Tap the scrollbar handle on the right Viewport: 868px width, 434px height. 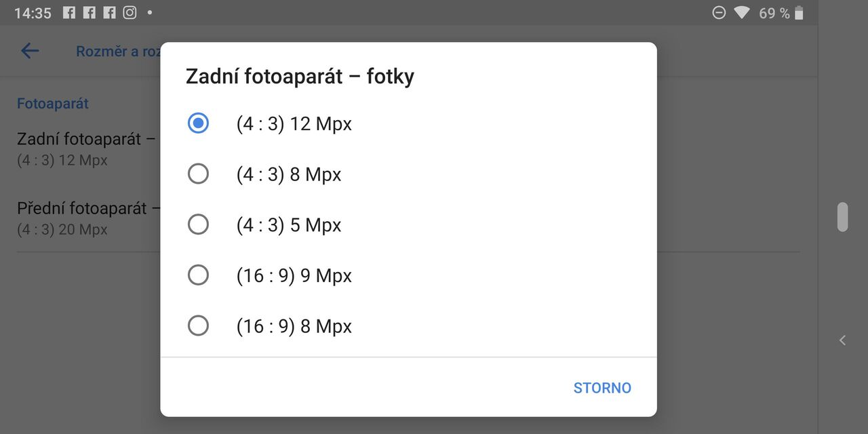842,216
